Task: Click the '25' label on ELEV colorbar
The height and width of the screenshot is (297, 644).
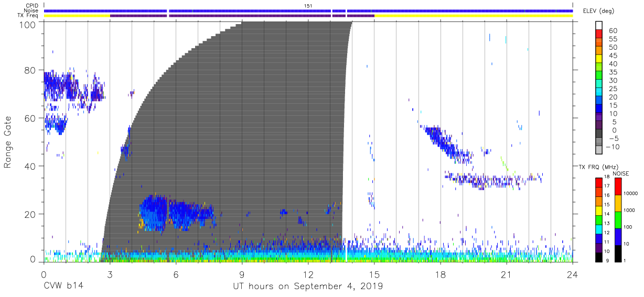Action: (613, 89)
